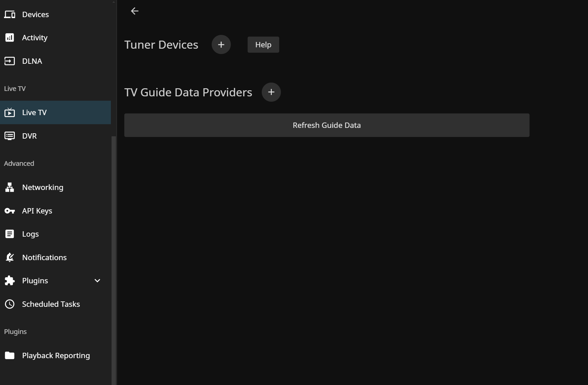588x385 pixels.
Task: Add a new tuner device
Action: [x=221, y=45]
